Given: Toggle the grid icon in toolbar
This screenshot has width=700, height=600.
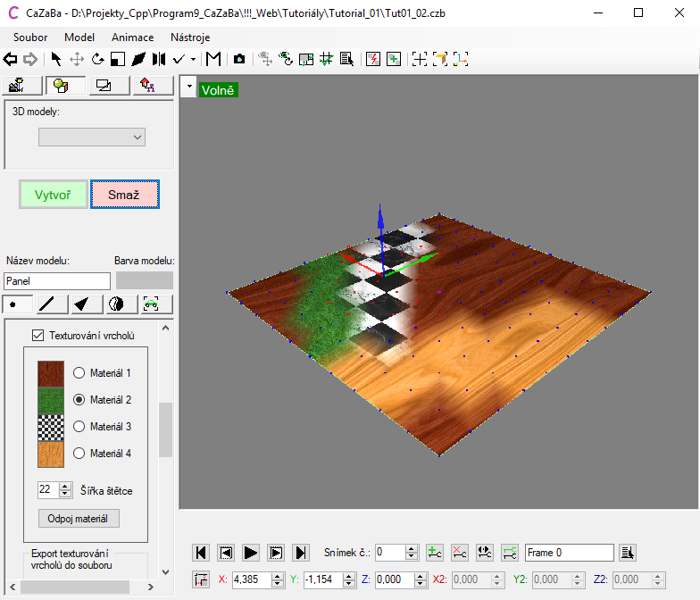Looking at the screenshot, I should tap(326, 59).
